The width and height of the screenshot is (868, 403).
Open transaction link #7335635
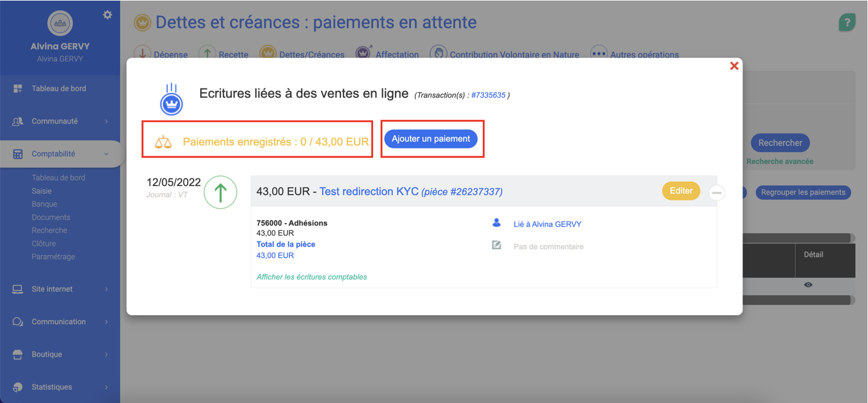tap(488, 95)
